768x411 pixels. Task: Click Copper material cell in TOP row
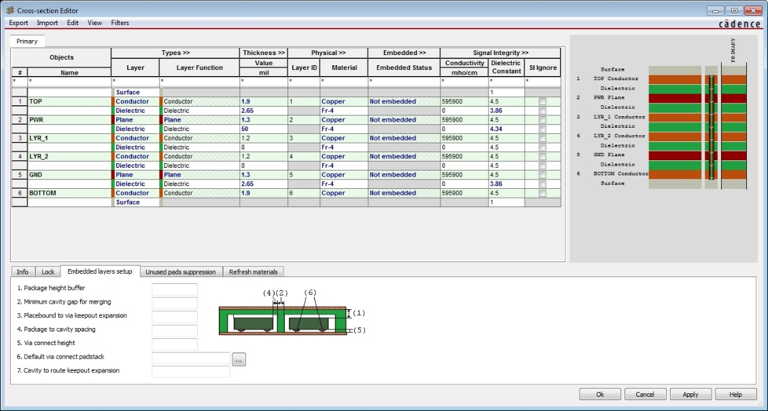(x=344, y=101)
